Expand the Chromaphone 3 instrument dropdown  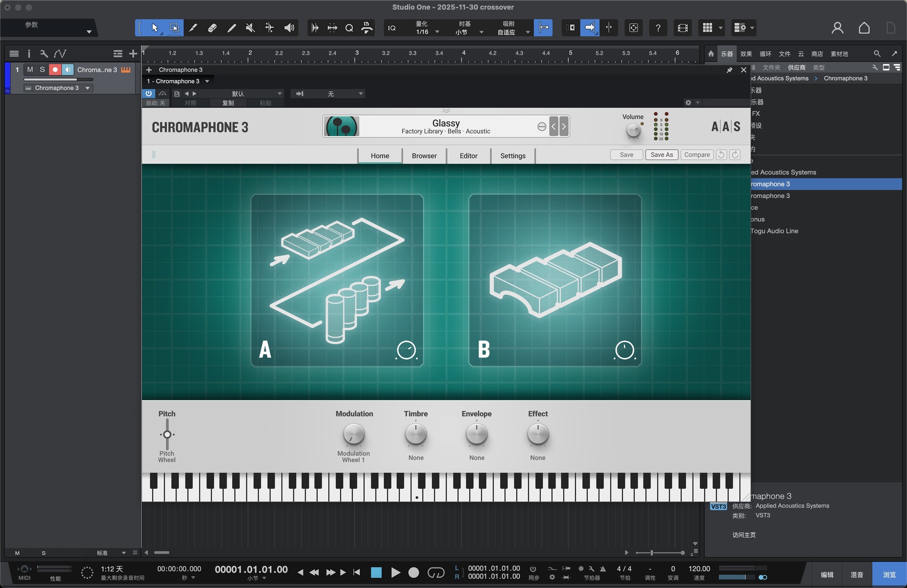[87, 88]
